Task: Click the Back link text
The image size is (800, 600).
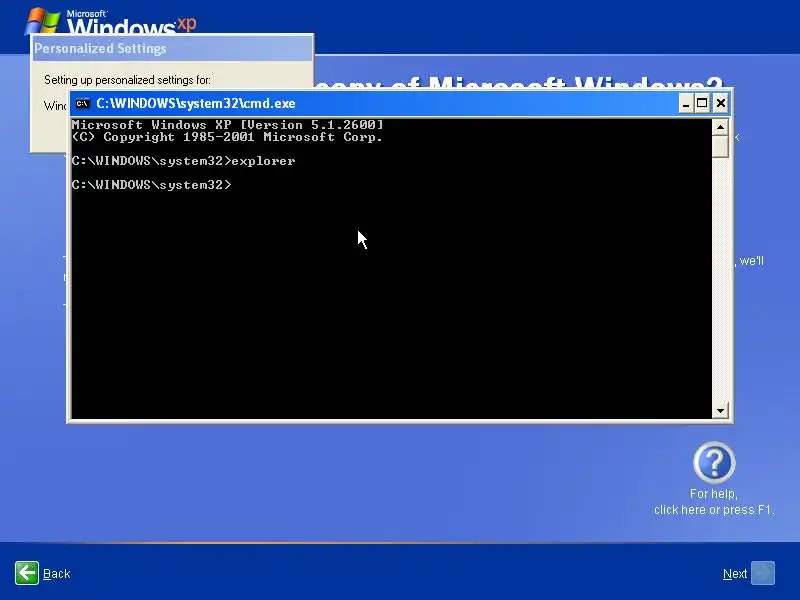Action: click(x=57, y=573)
